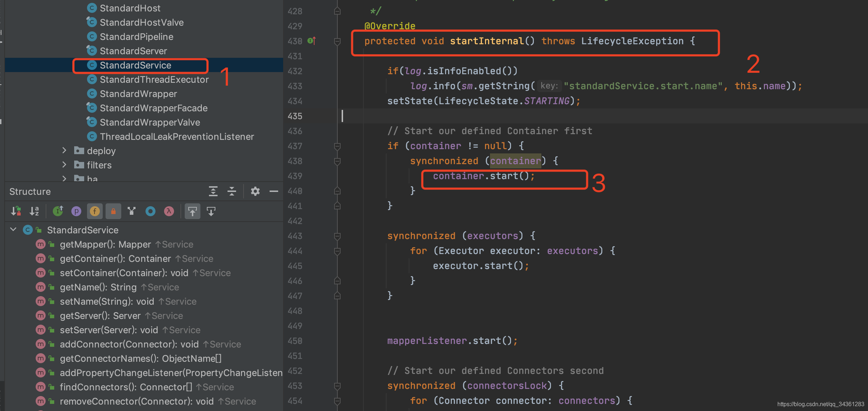The image size is (868, 411).
Task: Hide the Structure panel with minus icon
Action: coord(274,192)
